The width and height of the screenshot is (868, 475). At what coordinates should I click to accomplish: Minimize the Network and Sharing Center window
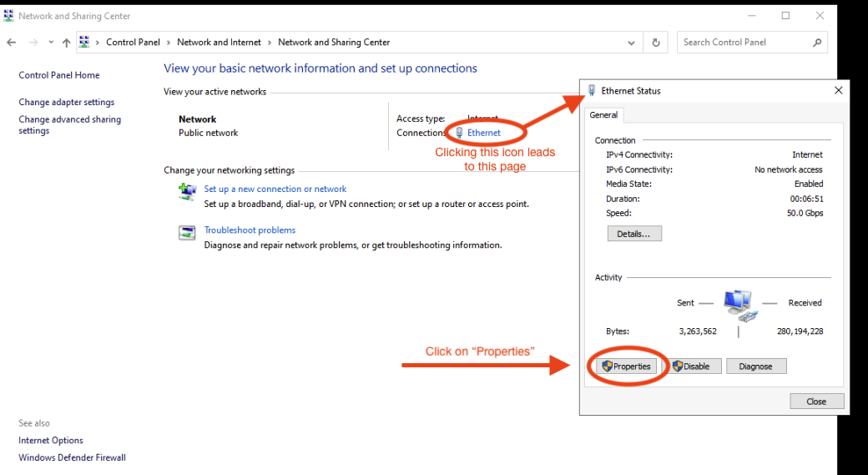click(752, 16)
